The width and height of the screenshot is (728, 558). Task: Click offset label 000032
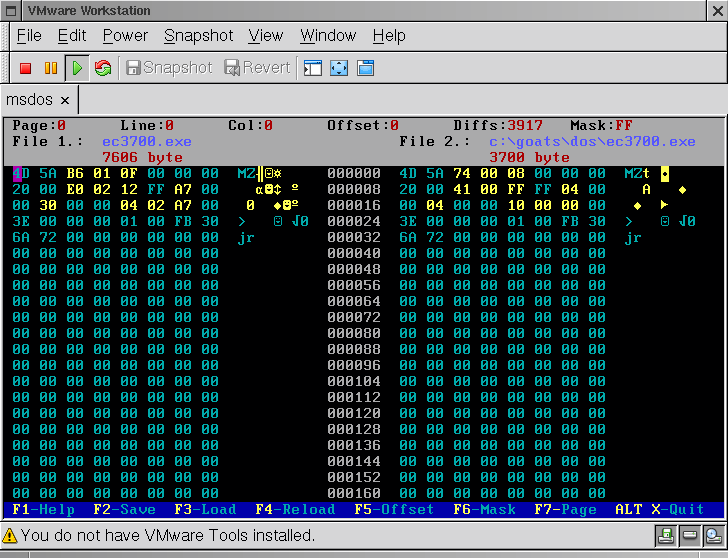tap(354, 237)
